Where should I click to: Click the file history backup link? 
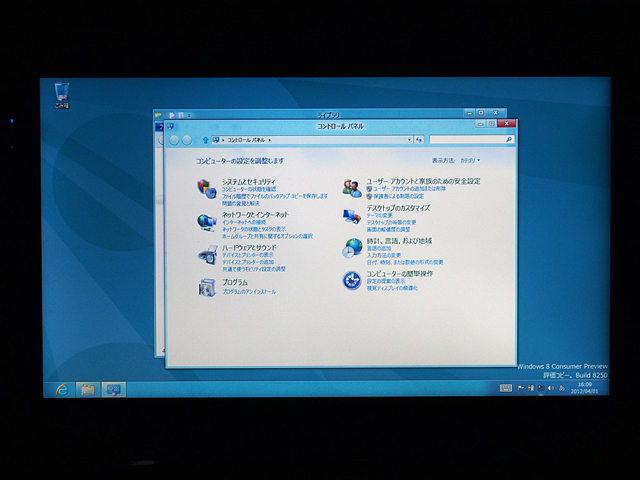click(275, 196)
